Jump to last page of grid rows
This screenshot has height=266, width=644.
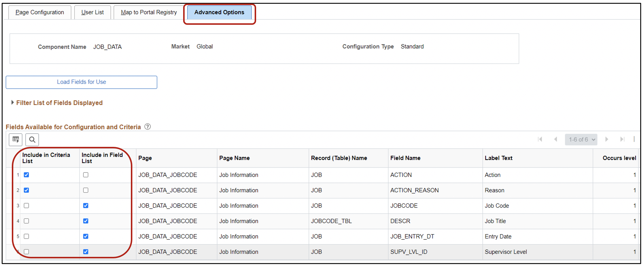(x=622, y=139)
